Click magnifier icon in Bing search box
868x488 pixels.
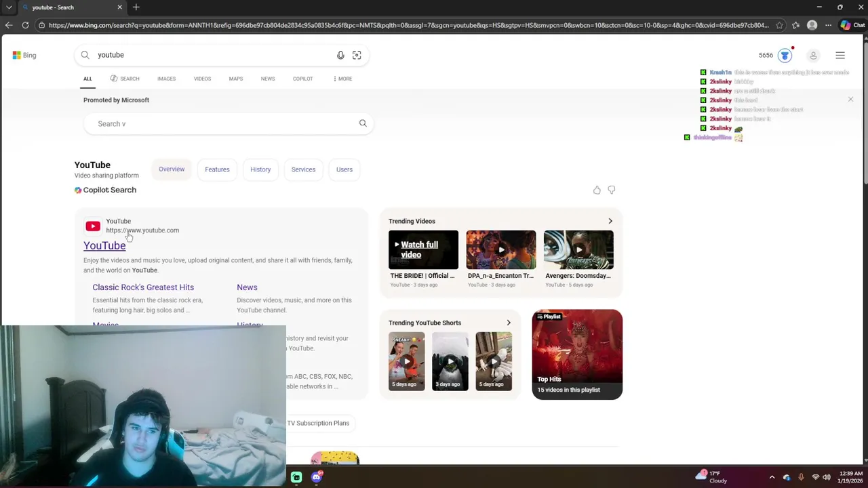pos(85,55)
